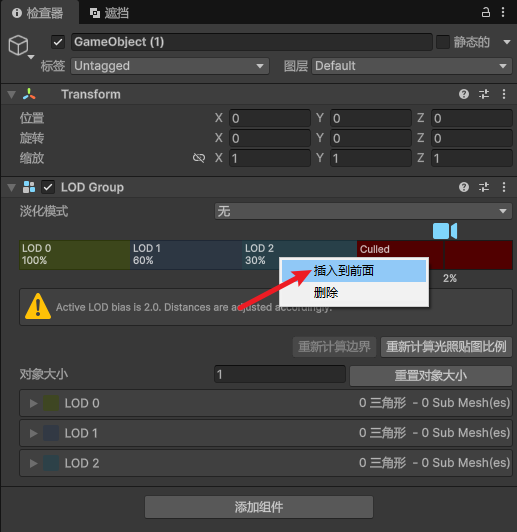Click the Scale X field

coord(270,158)
